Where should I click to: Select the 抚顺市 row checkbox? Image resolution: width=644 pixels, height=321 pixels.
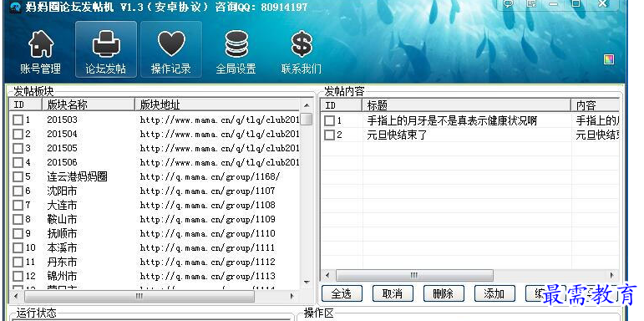[x=18, y=233]
